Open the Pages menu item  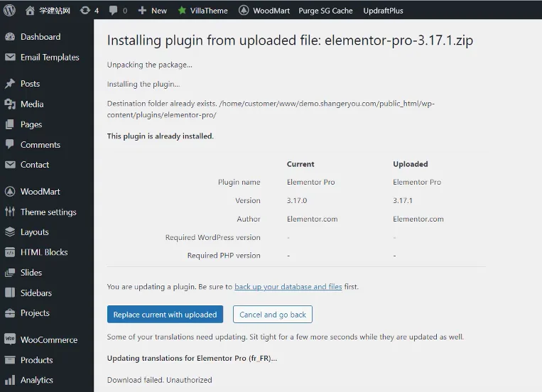click(31, 124)
